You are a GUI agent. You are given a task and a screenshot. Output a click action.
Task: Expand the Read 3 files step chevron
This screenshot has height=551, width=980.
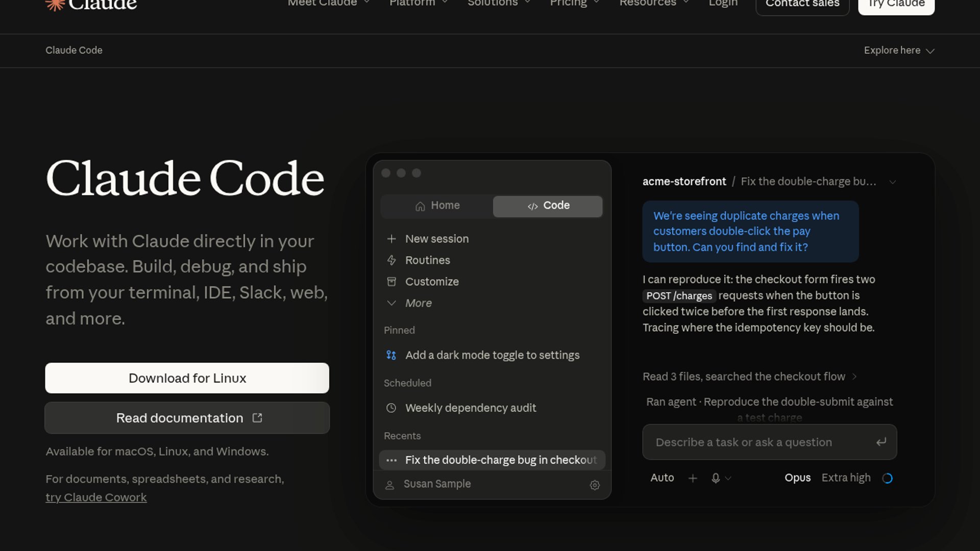pos(854,377)
